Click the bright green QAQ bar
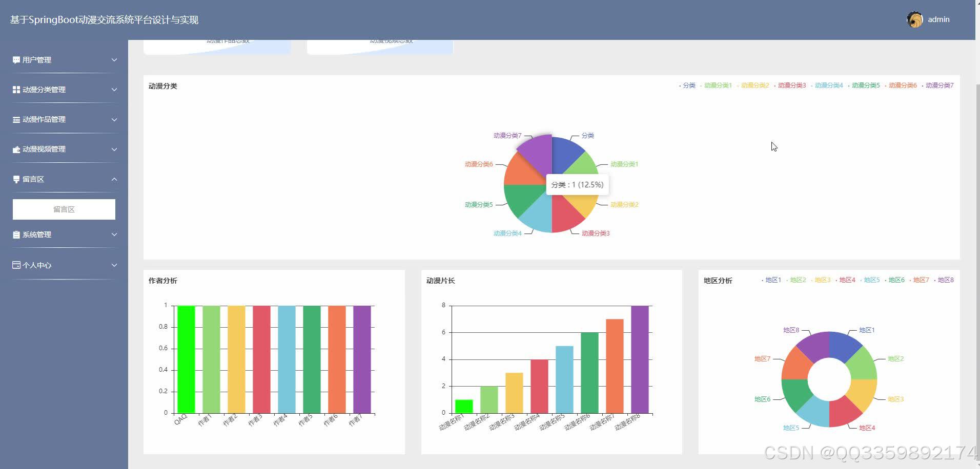The width and height of the screenshot is (980, 469). pyautogui.click(x=186, y=359)
